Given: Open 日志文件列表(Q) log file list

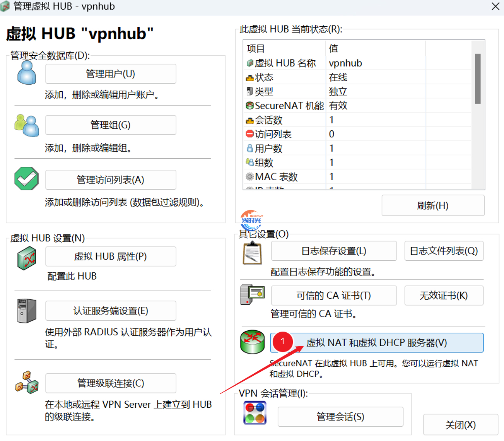Looking at the screenshot, I should point(444,251).
